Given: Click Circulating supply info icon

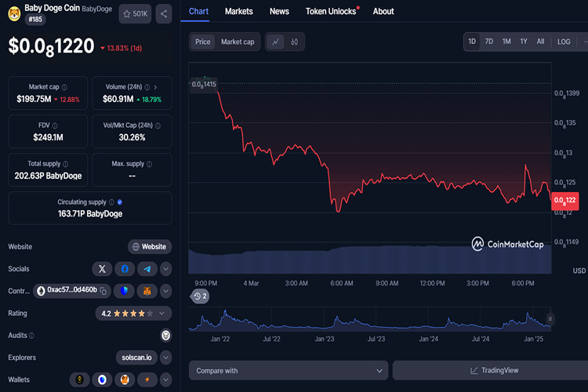Looking at the screenshot, I should click(111, 202).
